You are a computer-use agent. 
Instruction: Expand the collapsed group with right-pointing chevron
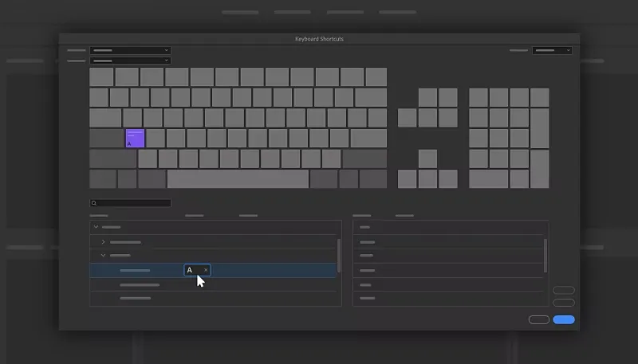(x=104, y=241)
